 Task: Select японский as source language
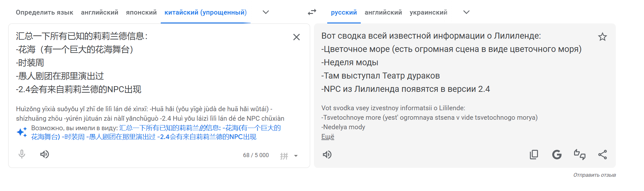pos(141,12)
